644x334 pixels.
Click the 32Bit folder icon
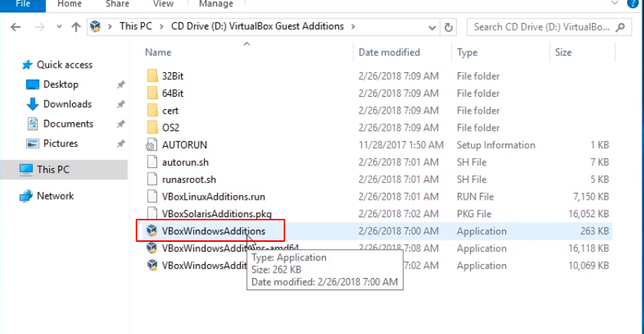(152, 76)
